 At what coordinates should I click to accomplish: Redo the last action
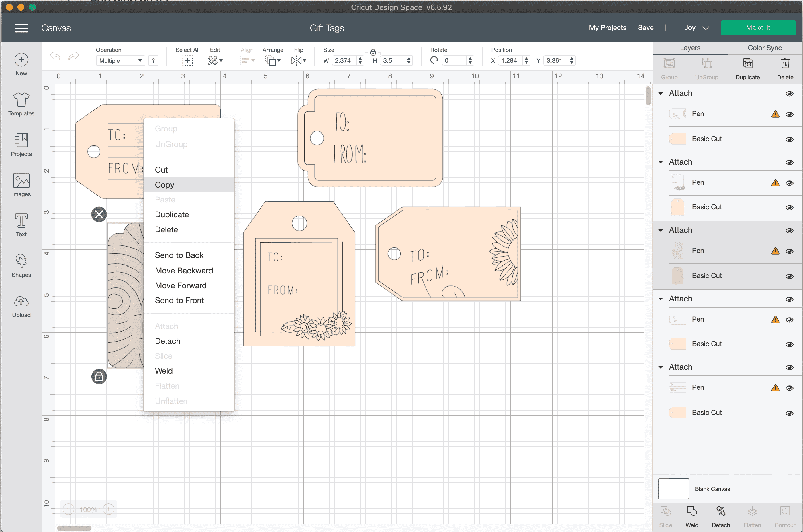[x=74, y=56]
